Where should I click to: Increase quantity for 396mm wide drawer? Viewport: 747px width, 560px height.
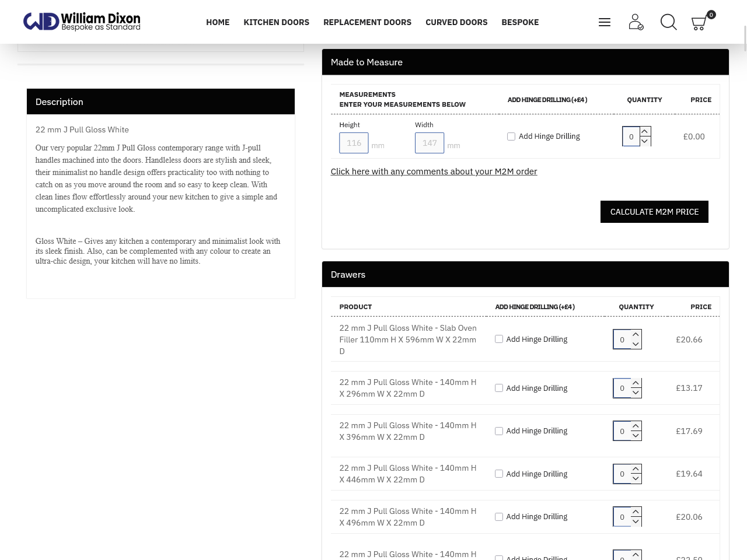[636, 426]
